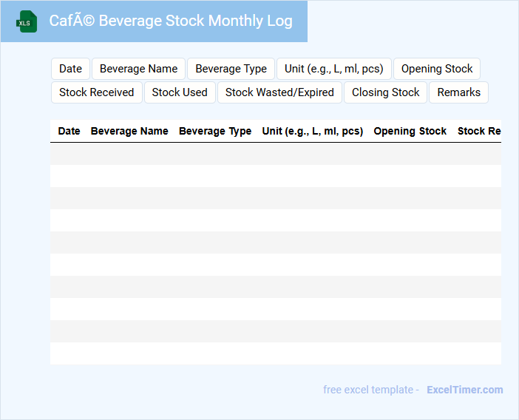Click the Date column header in table
Viewport: 519px width, 420px height.
pyautogui.click(x=69, y=131)
